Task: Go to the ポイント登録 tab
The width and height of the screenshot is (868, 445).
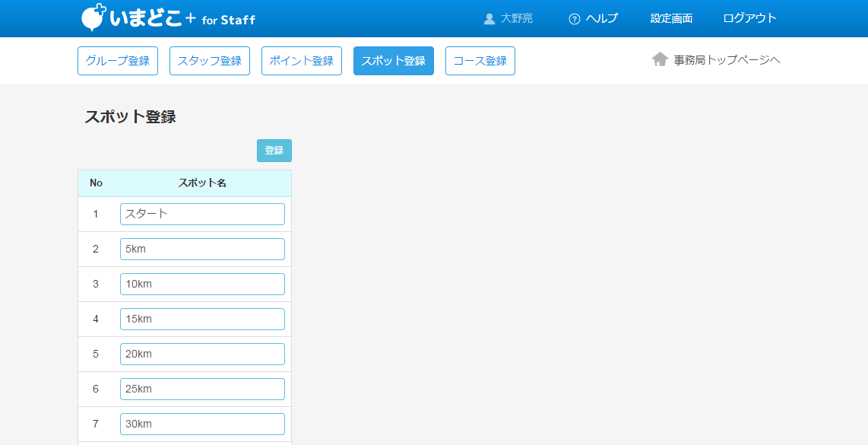Action: coord(302,61)
